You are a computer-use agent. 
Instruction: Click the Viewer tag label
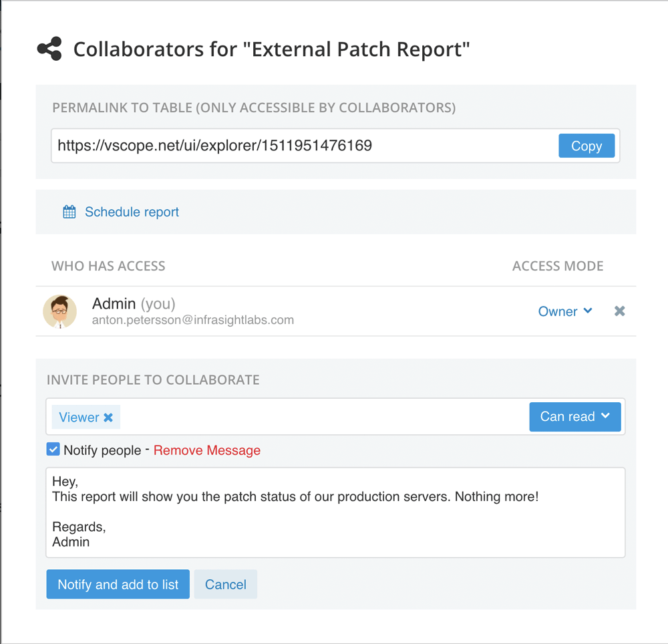79,418
